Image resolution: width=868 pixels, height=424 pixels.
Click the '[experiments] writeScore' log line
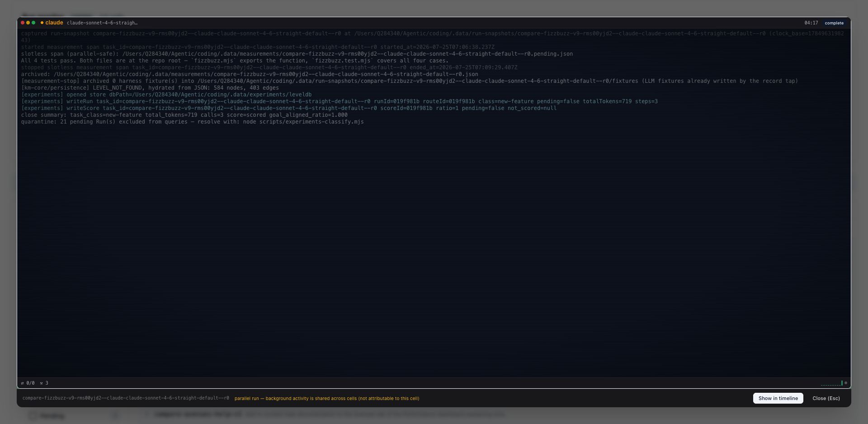pos(288,108)
